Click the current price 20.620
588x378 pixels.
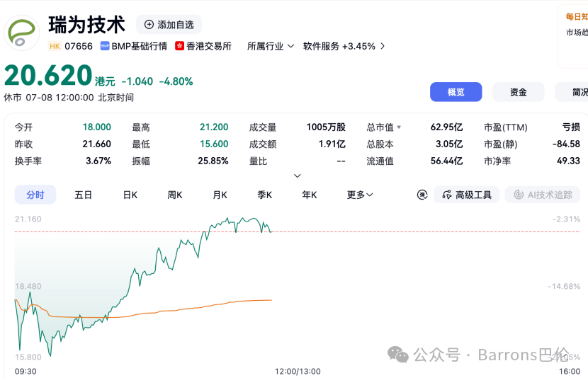[48, 75]
